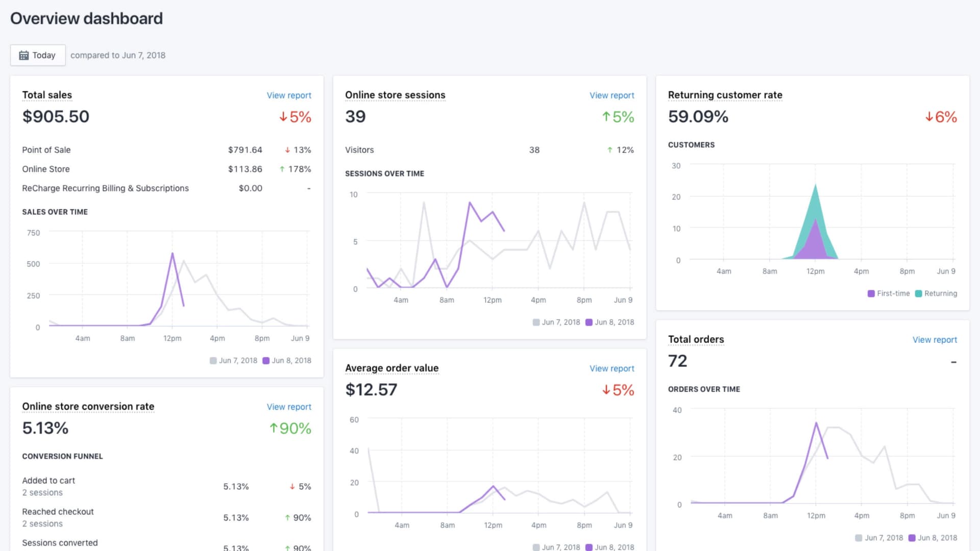Open the calendar icon in the Today button

click(23, 55)
